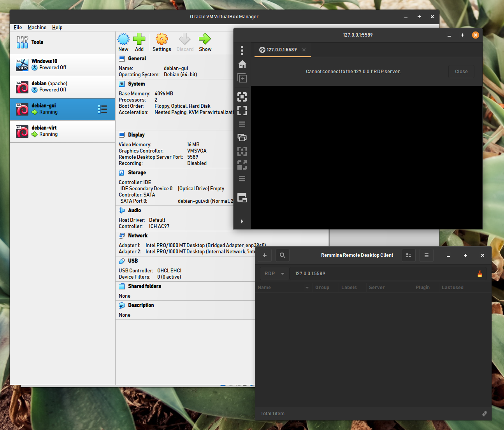The image size is (504, 430).
Task: Select debian-gui running machine
Action: (62, 109)
